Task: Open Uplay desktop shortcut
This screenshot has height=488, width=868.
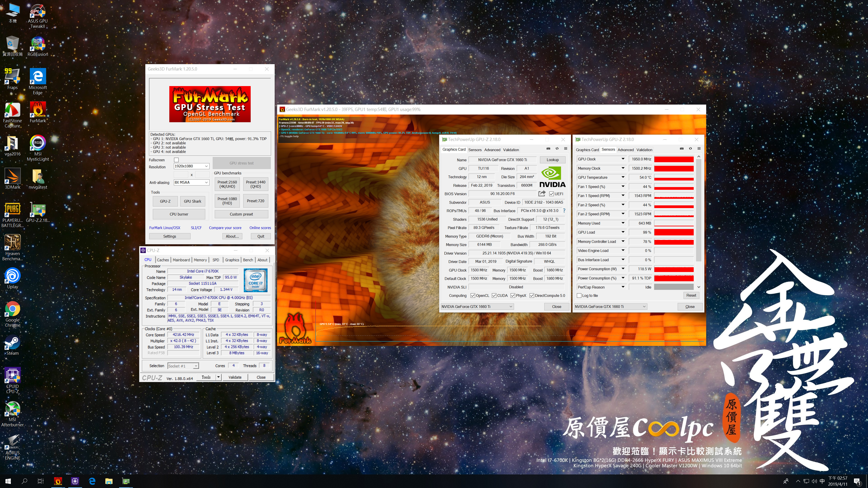Action: [x=12, y=279]
